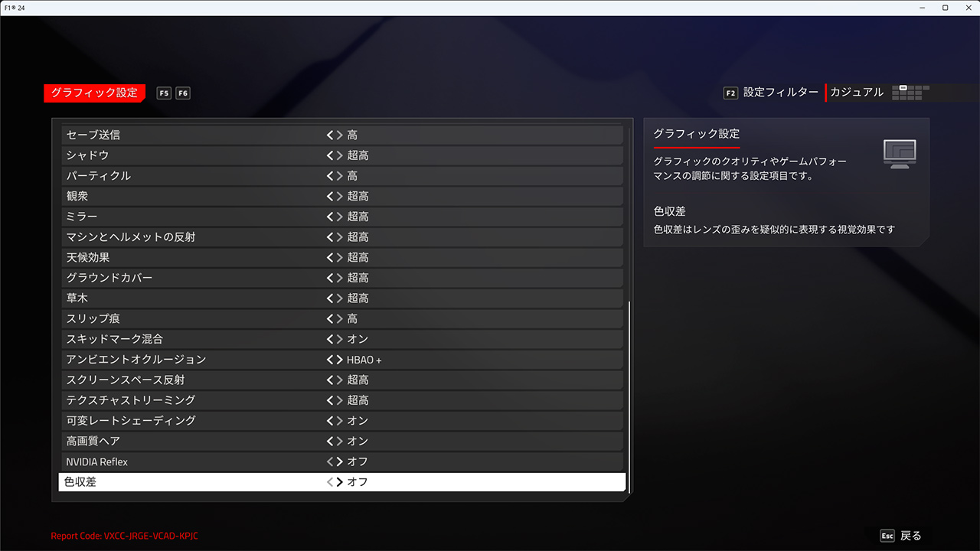Click the F5 key icon
The height and width of the screenshot is (551, 980).
[x=164, y=93]
